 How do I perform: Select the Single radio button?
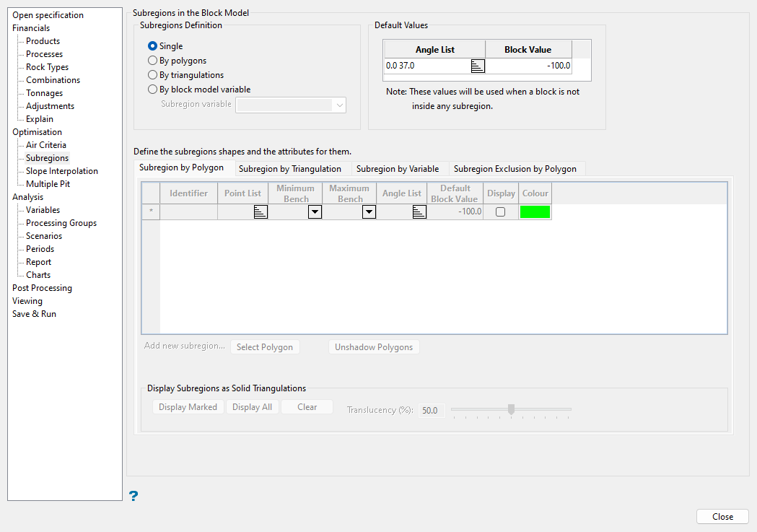(x=152, y=46)
